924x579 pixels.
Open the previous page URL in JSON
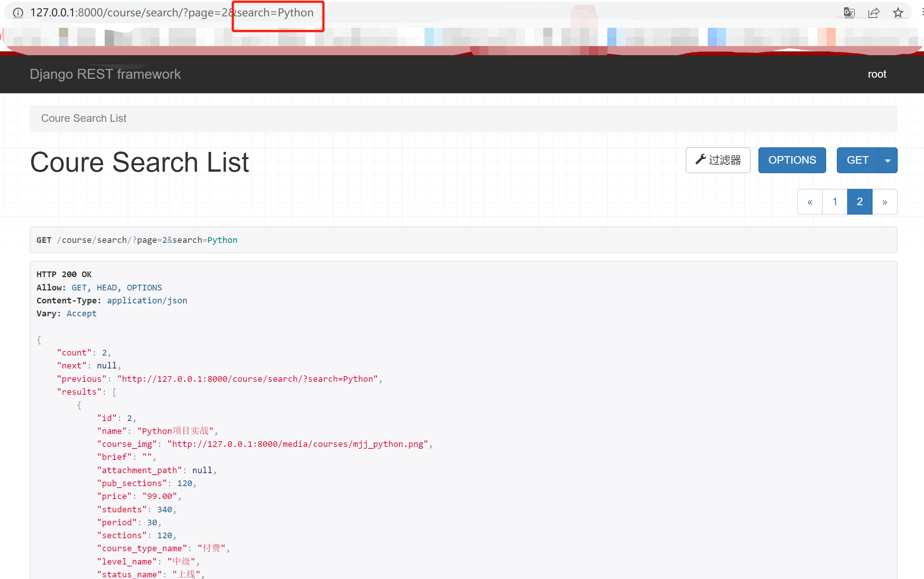click(x=247, y=379)
